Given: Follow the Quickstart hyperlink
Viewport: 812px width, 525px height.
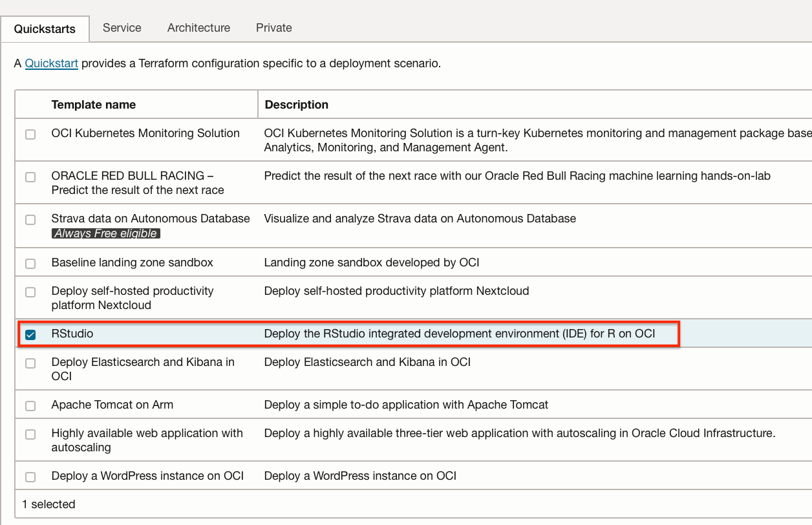Looking at the screenshot, I should pyautogui.click(x=52, y=63).
